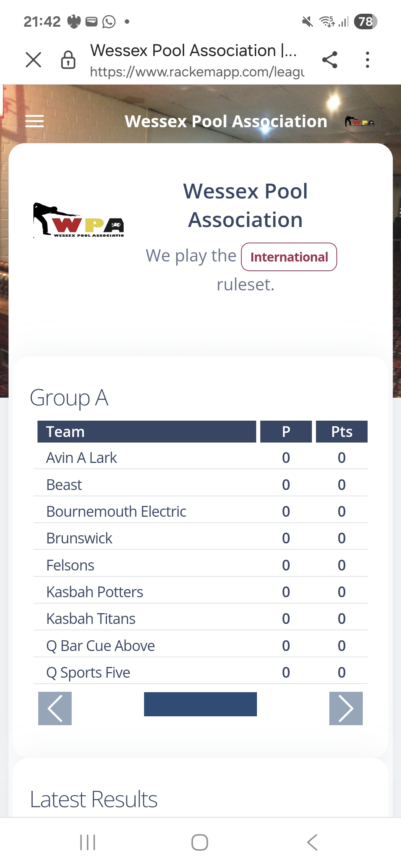Tap the small WPA logo in header

click(x=359, y=121)
